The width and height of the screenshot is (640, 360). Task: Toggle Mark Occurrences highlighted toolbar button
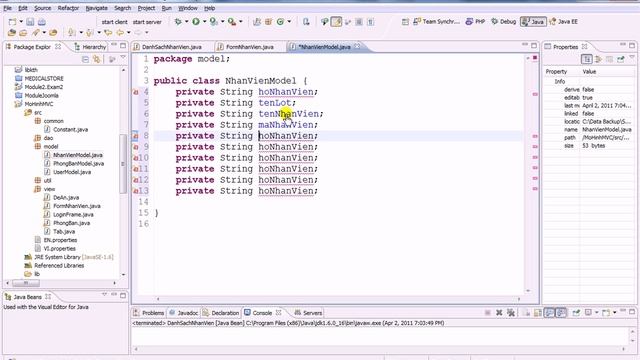[336, 22]
